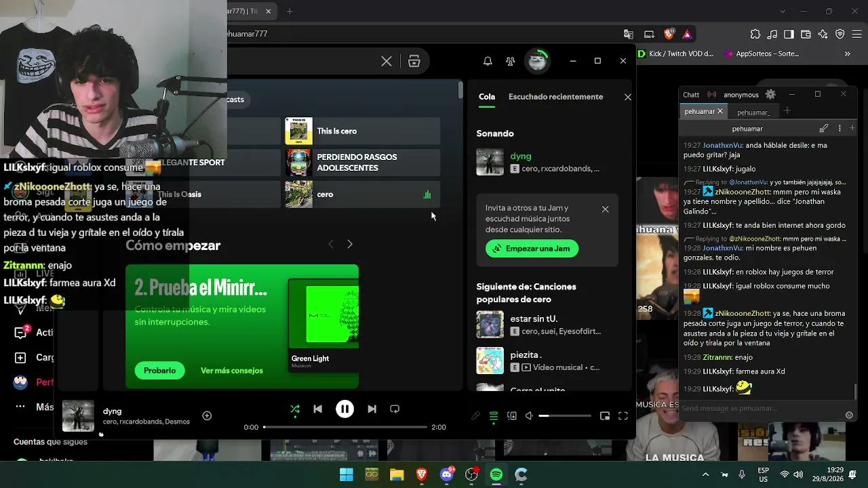Open Brave Leo AI icon
The width and height of the screenshot is (868, 488).
823,34
